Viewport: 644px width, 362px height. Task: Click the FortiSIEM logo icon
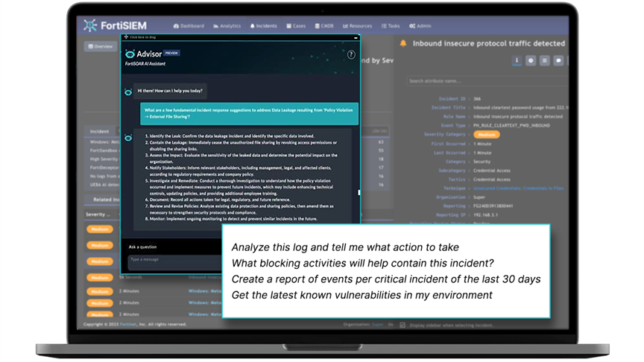click(x=90, y=25)
